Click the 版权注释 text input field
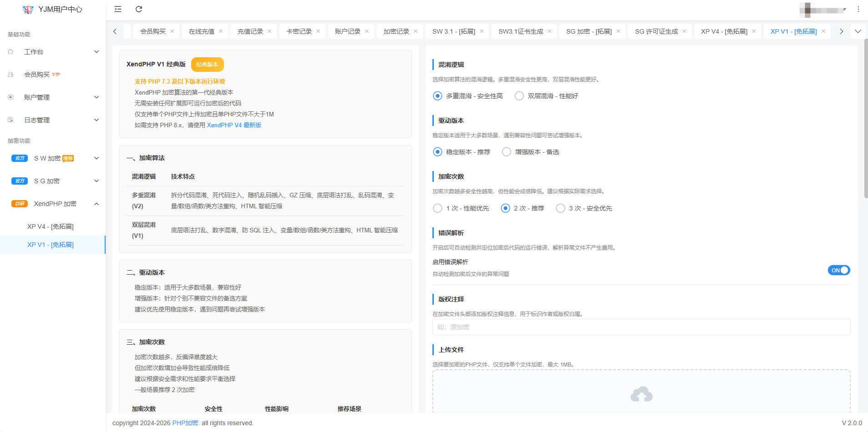The width and height of the screenshot is (868, 432). click(641, 327)
